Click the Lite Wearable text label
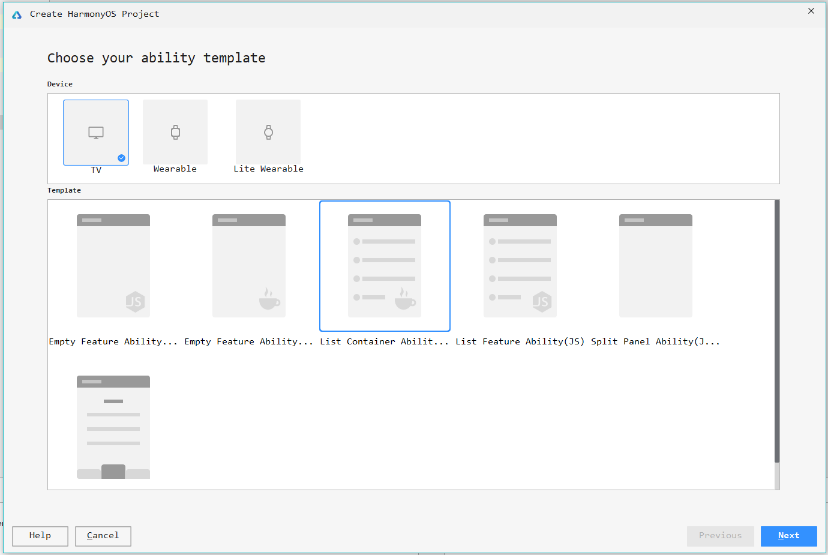828x555 pixels. [x=268, y=169]
